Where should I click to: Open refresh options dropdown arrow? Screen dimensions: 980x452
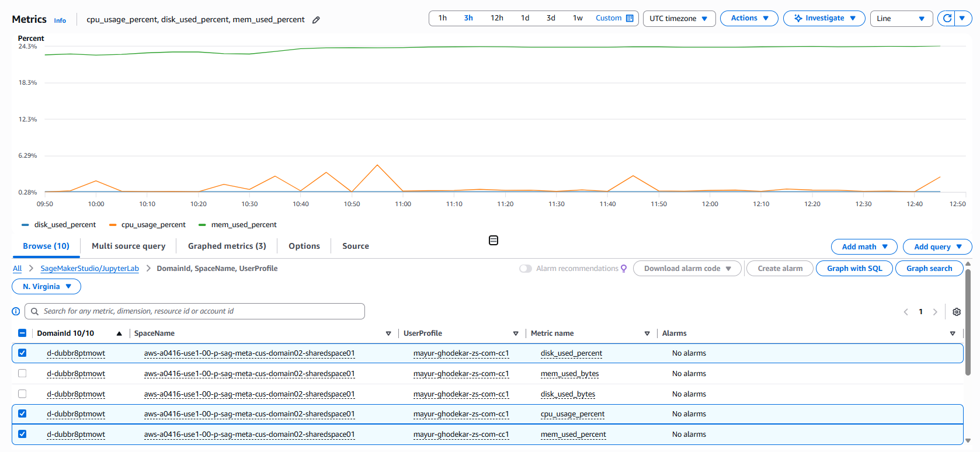pos(962,18)
